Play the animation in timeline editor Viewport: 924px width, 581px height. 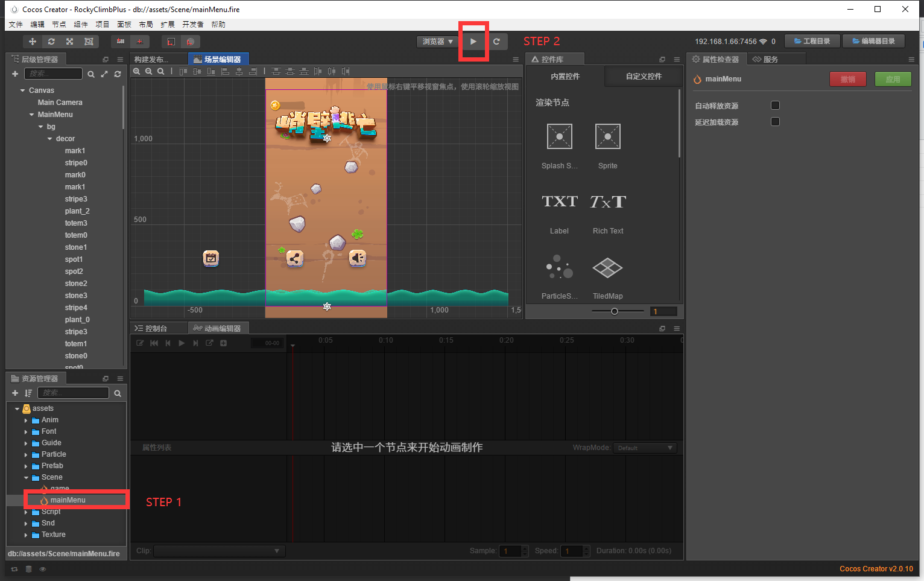click(x=182, y=343)
